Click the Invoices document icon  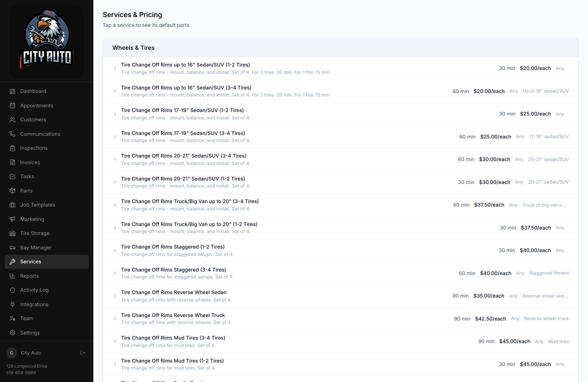pos(12,162)
